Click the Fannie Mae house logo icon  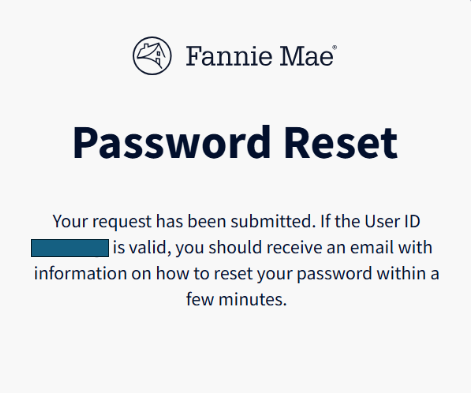152,56
